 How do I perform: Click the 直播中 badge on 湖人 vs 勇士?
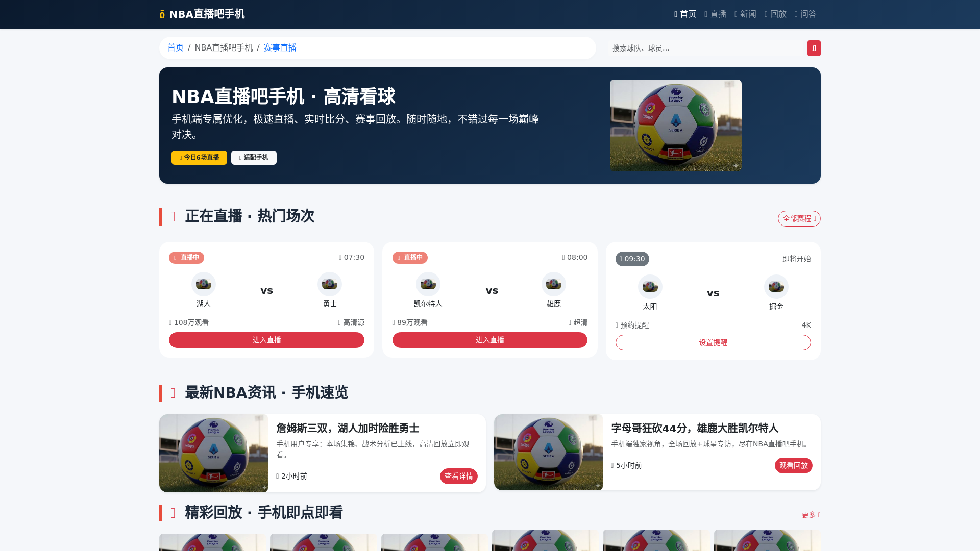[186, 258]
